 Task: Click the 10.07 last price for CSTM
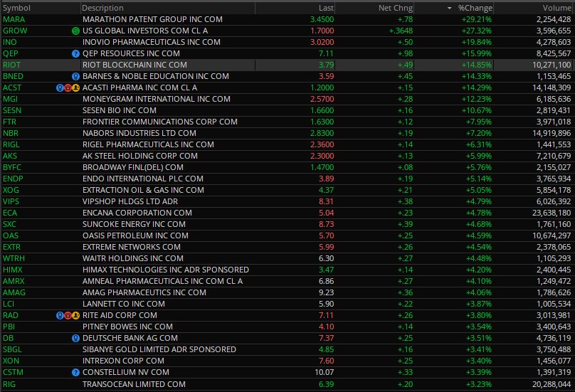325,373
